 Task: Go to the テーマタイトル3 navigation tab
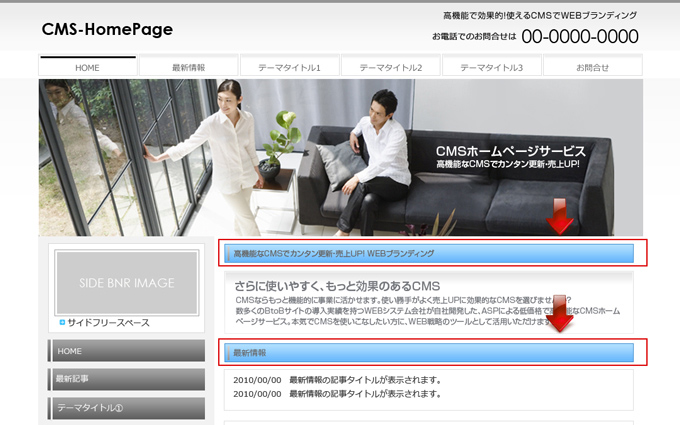point(491,67)
